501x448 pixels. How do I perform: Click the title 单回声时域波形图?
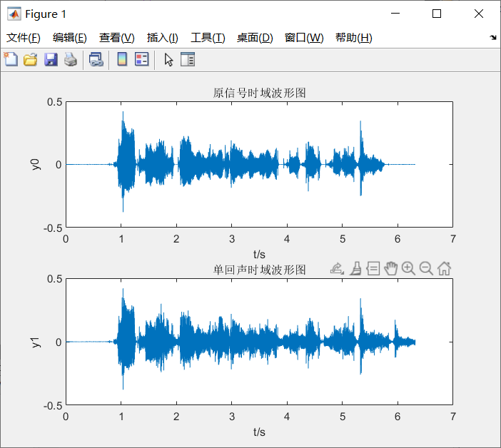[260, 270]
